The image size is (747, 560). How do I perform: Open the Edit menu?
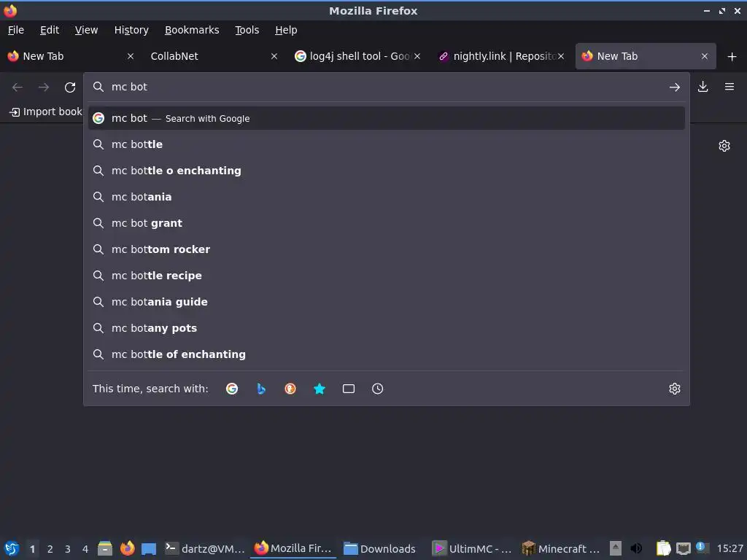pyautogui.click(x=50, y=30)
